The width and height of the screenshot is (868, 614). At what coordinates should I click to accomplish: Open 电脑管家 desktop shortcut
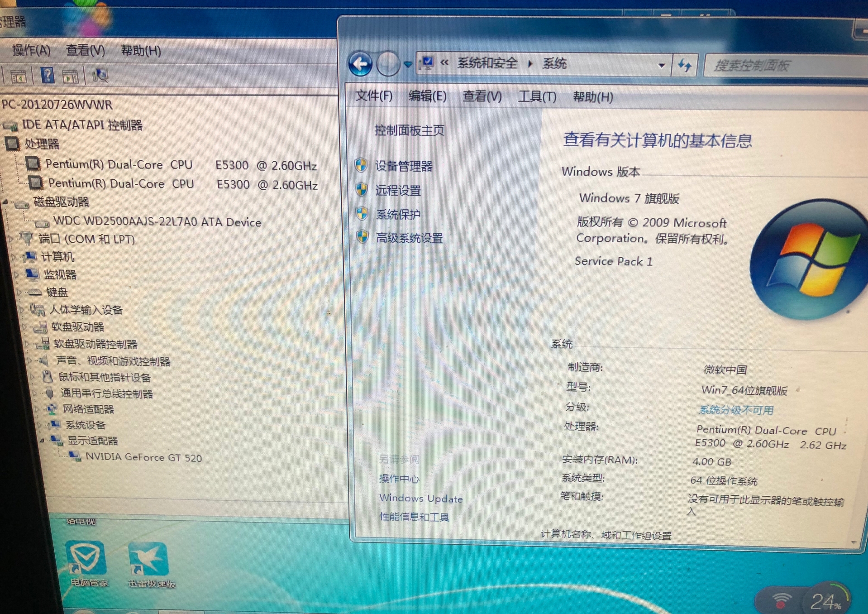tap(86, 563)
